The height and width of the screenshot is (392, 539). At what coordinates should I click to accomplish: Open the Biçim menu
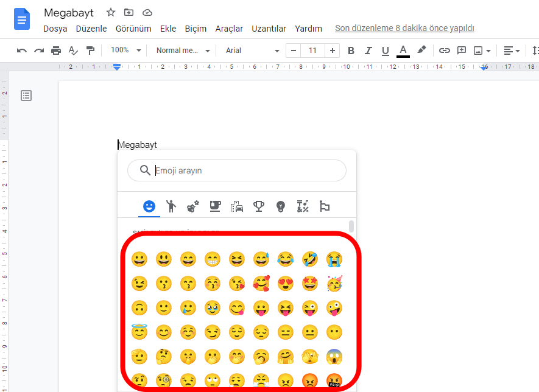[196, 29]
